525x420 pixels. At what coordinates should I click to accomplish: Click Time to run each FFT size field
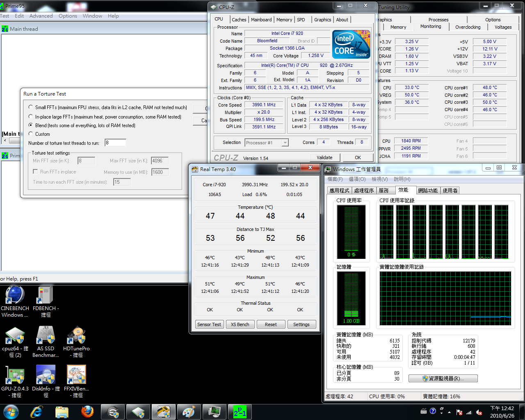122,182
